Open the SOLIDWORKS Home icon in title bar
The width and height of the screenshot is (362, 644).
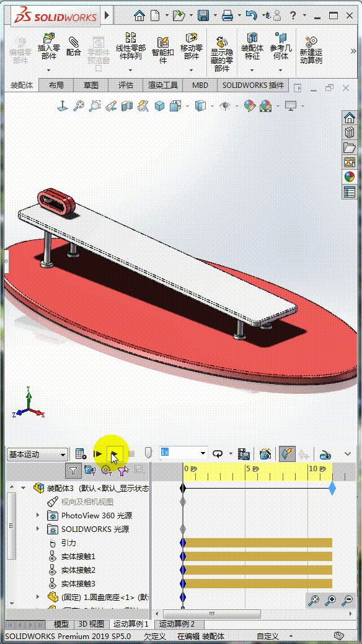tap(139, 16)
